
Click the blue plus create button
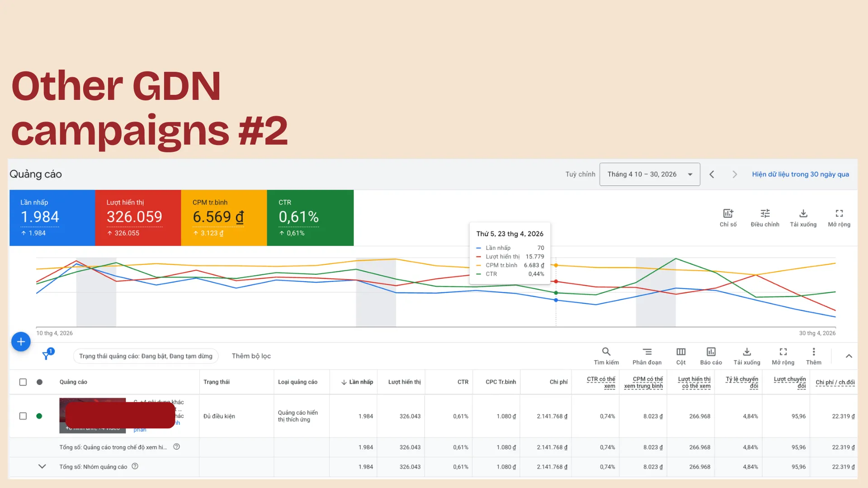[21, 342]
